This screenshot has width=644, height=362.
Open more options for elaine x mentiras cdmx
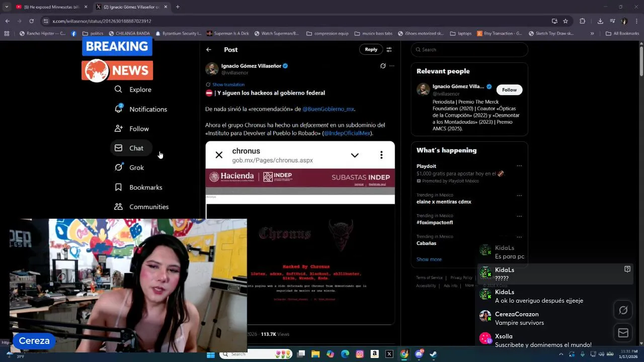pos(519,195)
